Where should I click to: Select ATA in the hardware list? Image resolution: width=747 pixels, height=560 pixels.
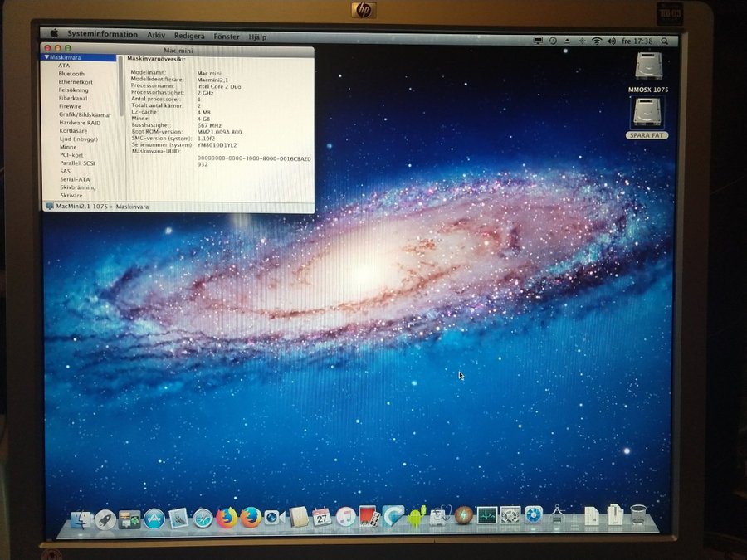(64, 66)
